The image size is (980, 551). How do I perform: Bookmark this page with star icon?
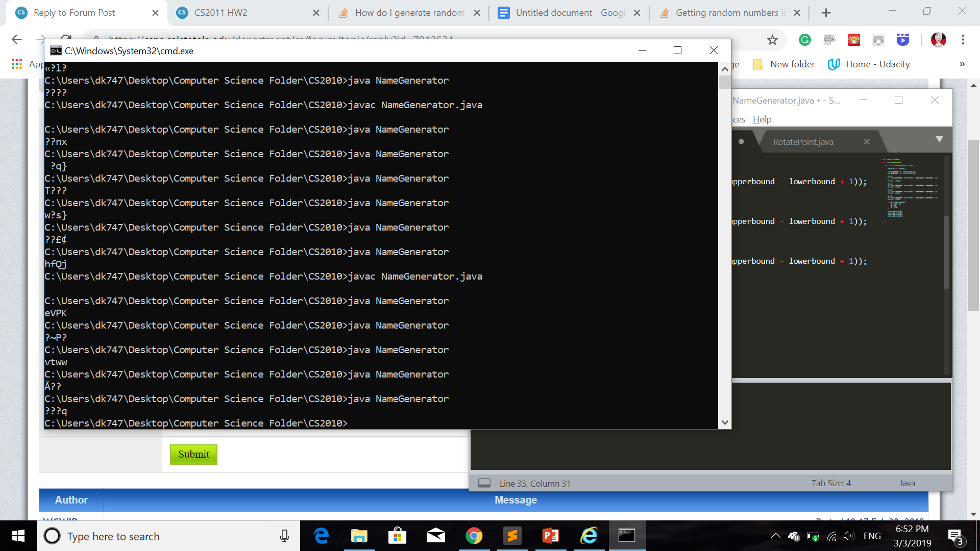click(772, 40)
